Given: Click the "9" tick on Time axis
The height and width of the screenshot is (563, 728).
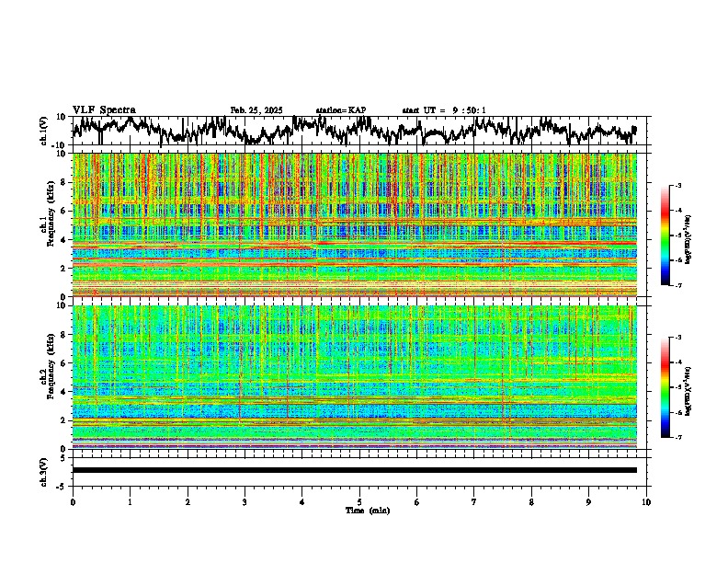Looking at the screenshot, I should point(588,502).
